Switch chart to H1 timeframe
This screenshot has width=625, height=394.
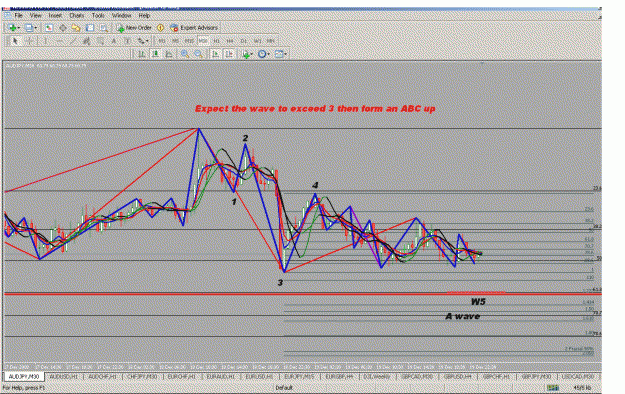[x=216, y=41]
